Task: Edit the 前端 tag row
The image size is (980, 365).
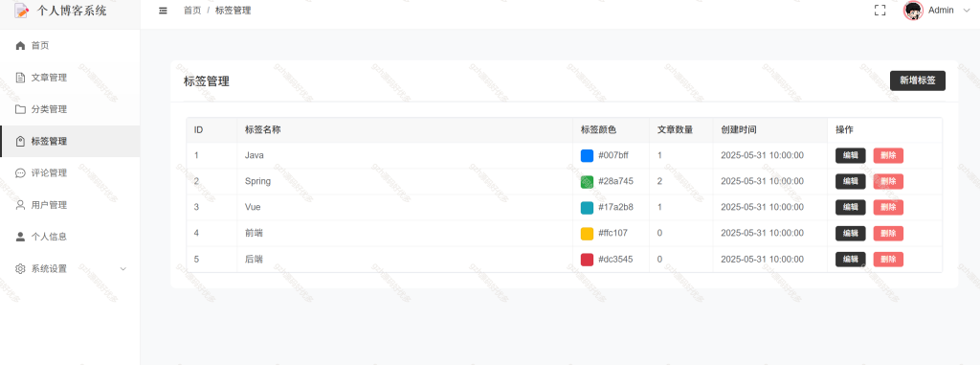Action: click(x=851, y=234)
